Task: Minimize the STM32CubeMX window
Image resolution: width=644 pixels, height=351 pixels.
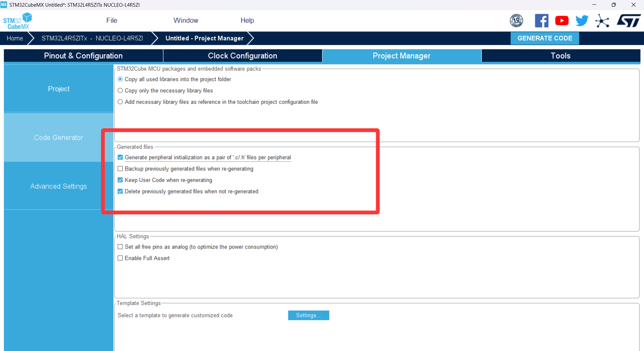Action: (x=594, y=5)
